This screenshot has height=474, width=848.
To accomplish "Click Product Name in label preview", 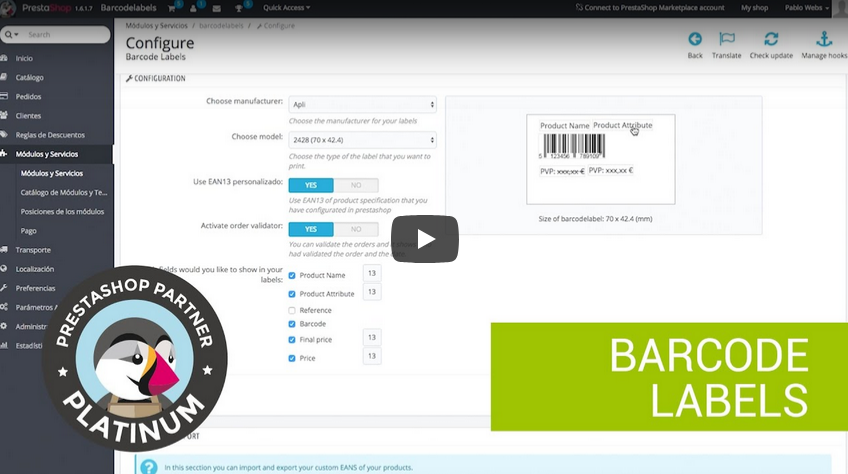I will point(565,126).
